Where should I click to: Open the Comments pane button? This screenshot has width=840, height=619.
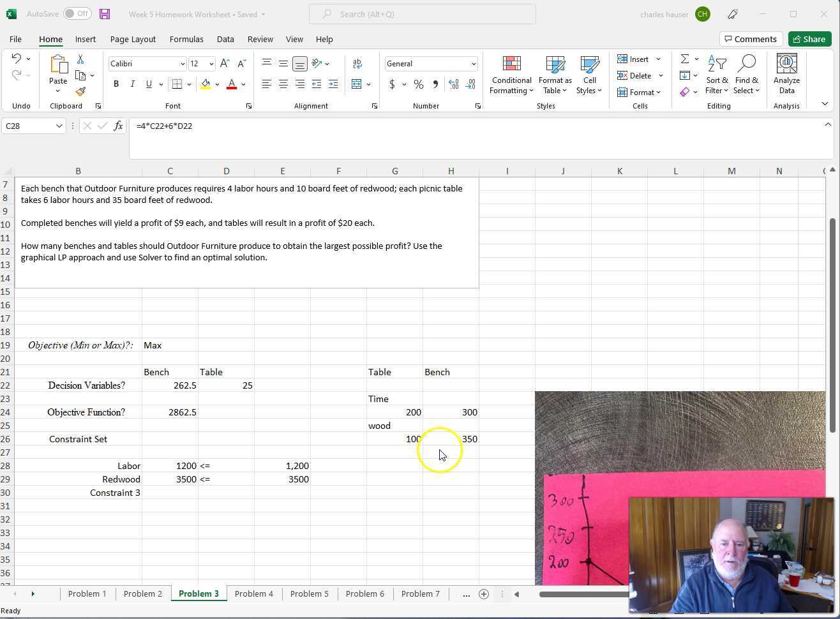pyautogui.click(x=751, y=40)
